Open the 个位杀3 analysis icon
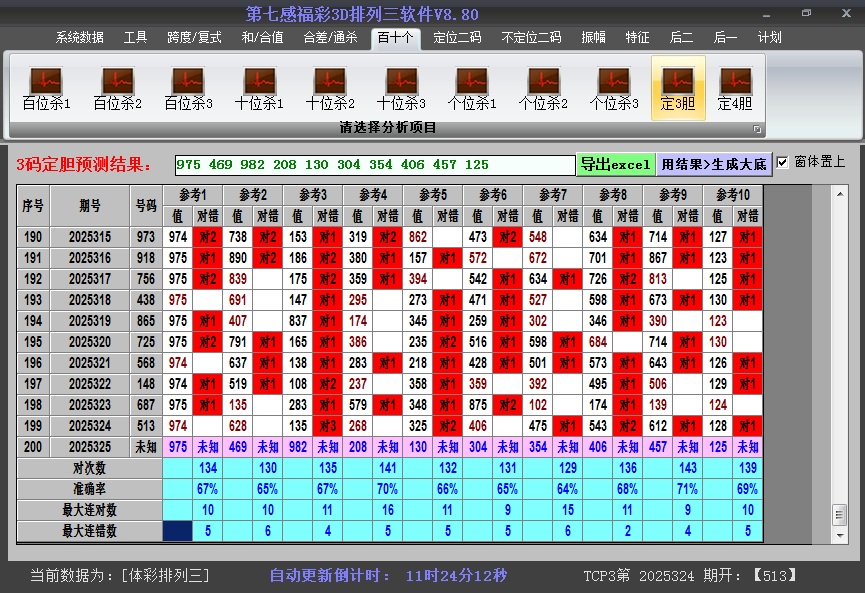 click(614, 88)
